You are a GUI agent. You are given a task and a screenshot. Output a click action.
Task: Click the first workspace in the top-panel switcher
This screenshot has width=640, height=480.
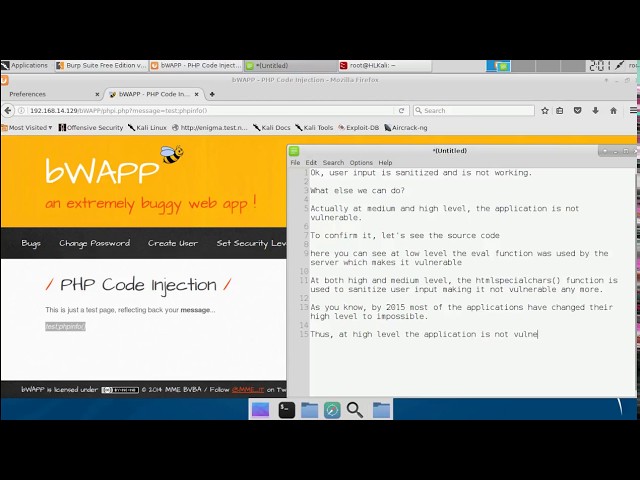pyautogui.click(x=498, y=66)
